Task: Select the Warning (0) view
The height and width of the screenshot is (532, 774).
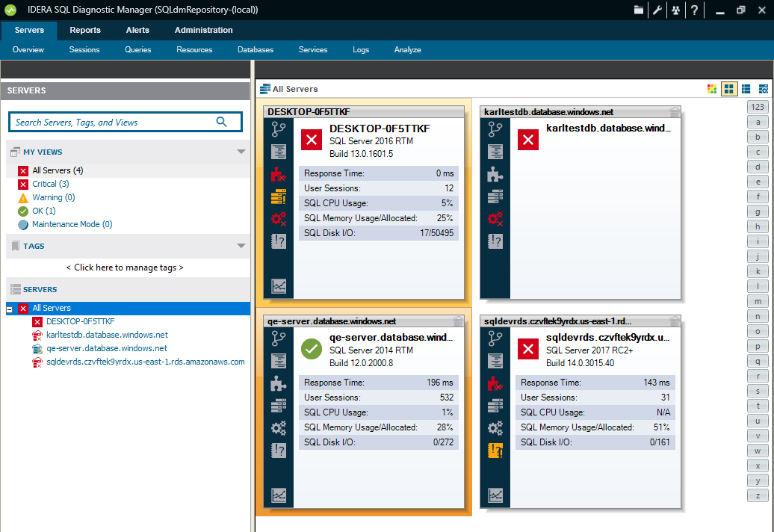Action: 53,197
